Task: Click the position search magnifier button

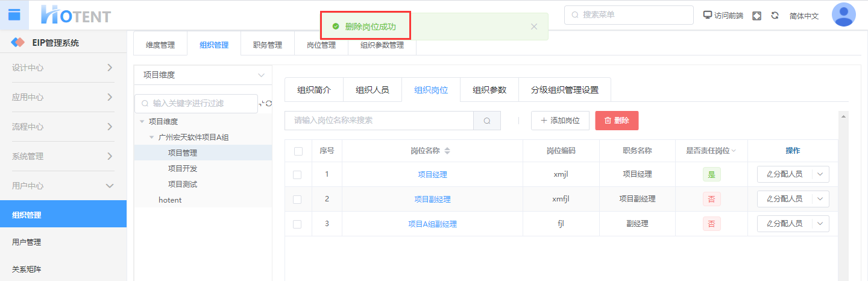Action: [x=487, y=121]
